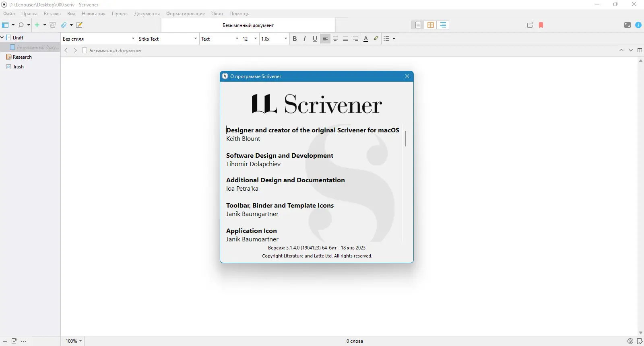The image size is (644, 346).
Task: Open the Правка menu
Action: [x=29, y=14]
